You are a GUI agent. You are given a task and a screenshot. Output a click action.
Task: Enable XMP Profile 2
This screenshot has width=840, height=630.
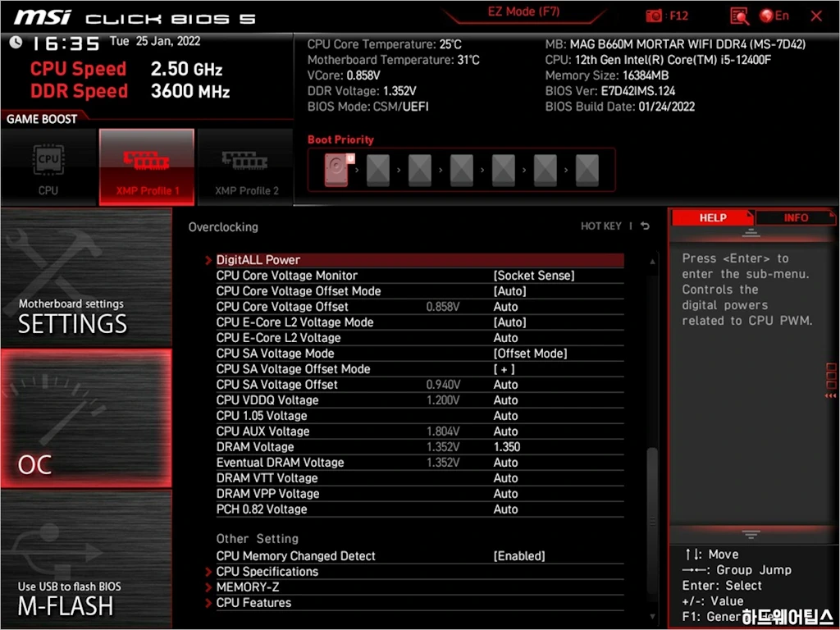point(246,167)
